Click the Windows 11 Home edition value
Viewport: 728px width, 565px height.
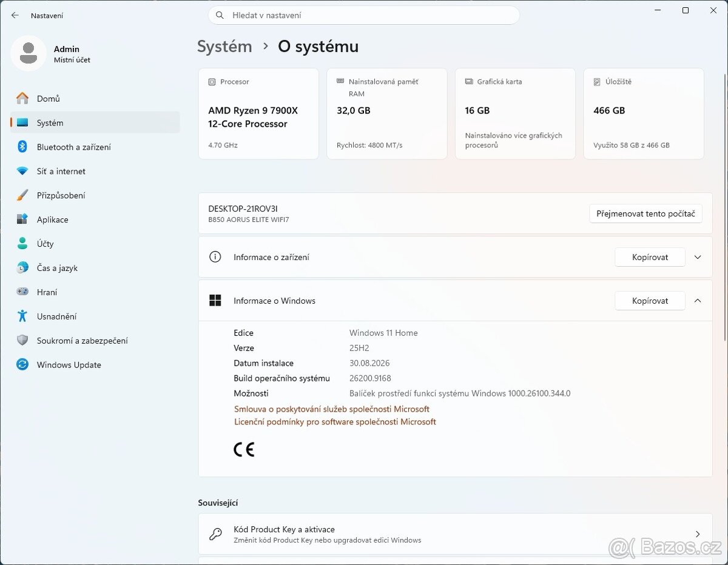pos(383,333)
